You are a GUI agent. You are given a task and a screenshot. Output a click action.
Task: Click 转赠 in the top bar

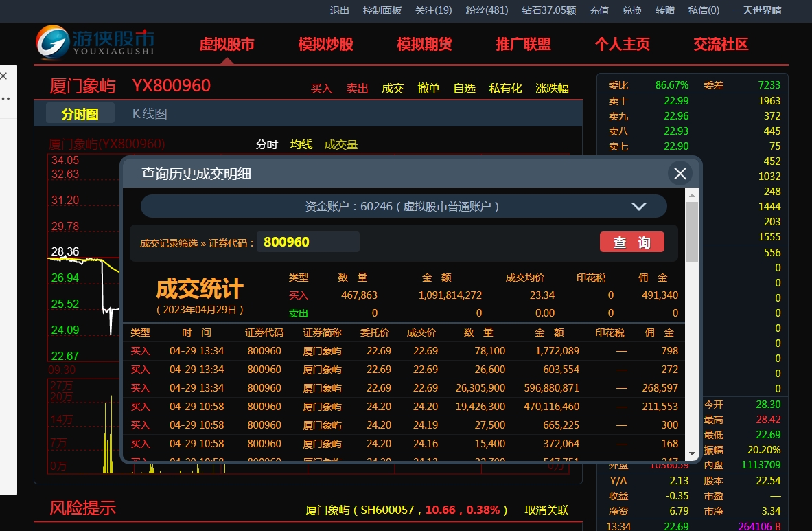(664, 10)
